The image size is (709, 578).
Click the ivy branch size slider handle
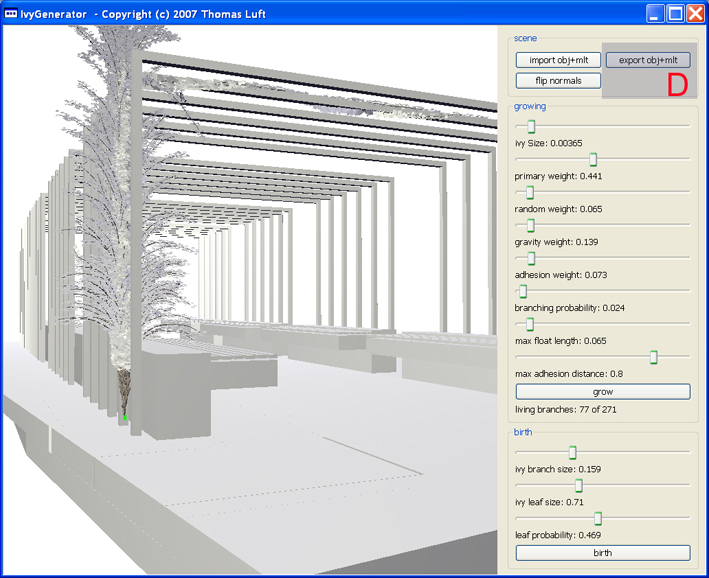[x=572, y=452]
